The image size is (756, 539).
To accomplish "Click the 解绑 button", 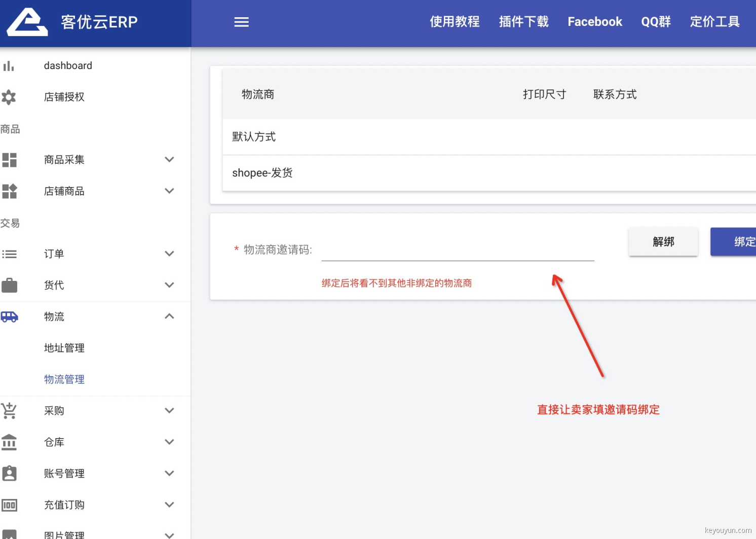I will tap(663, 242).
